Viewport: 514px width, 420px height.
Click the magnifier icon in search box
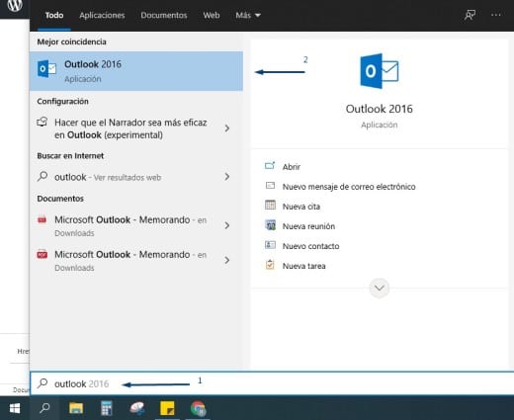43,383
